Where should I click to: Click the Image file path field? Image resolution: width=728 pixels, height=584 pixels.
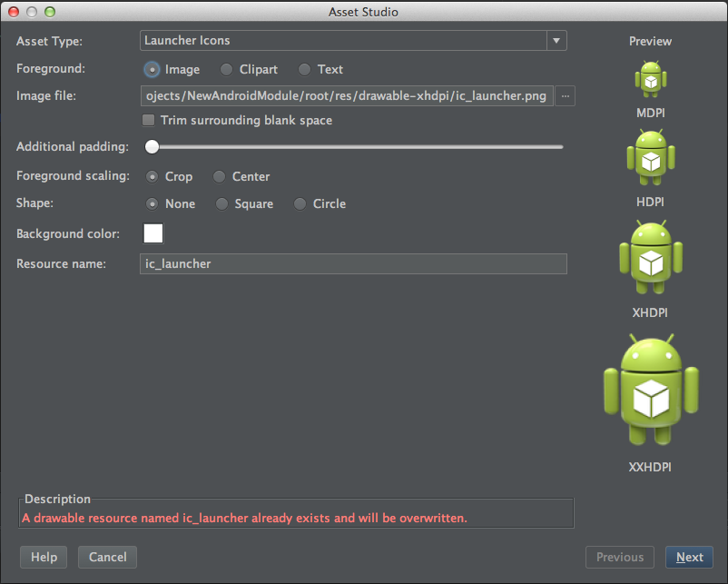coord(347,96)
